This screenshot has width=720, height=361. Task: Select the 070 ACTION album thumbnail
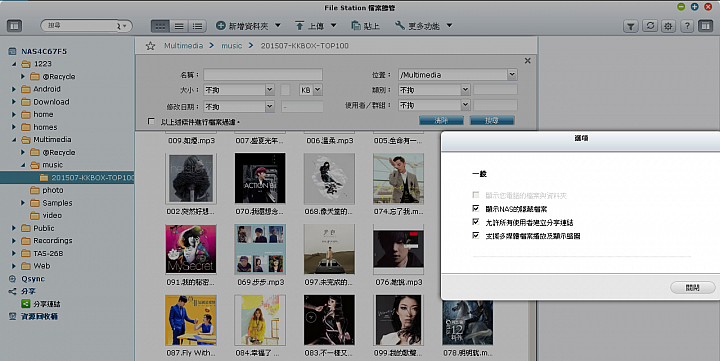tap(260, 178)
